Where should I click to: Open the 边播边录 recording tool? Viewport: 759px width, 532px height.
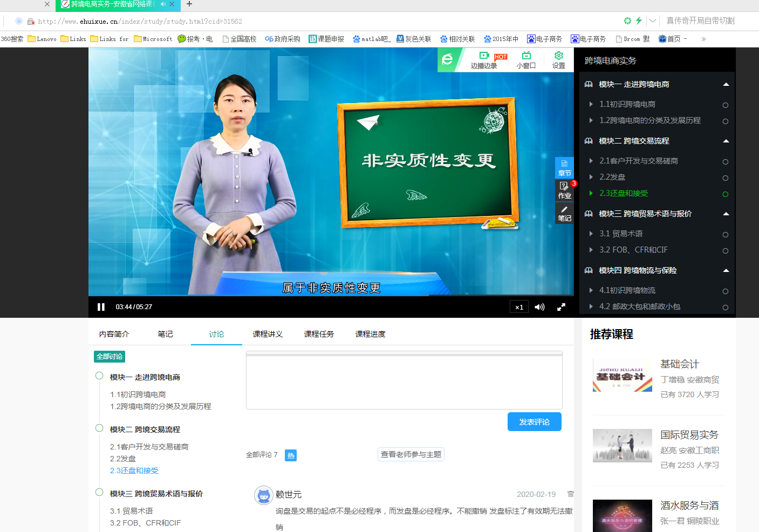point(484,60)
